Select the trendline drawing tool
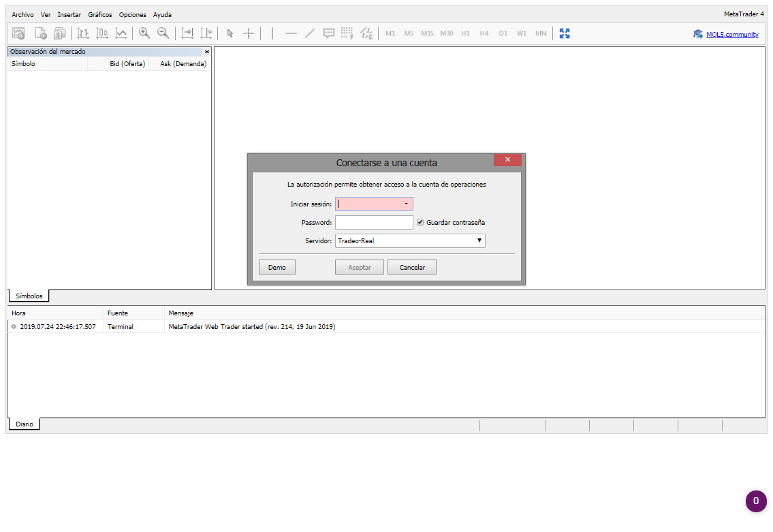The height and width of the screenshot is (532, 773). point(310,33)
